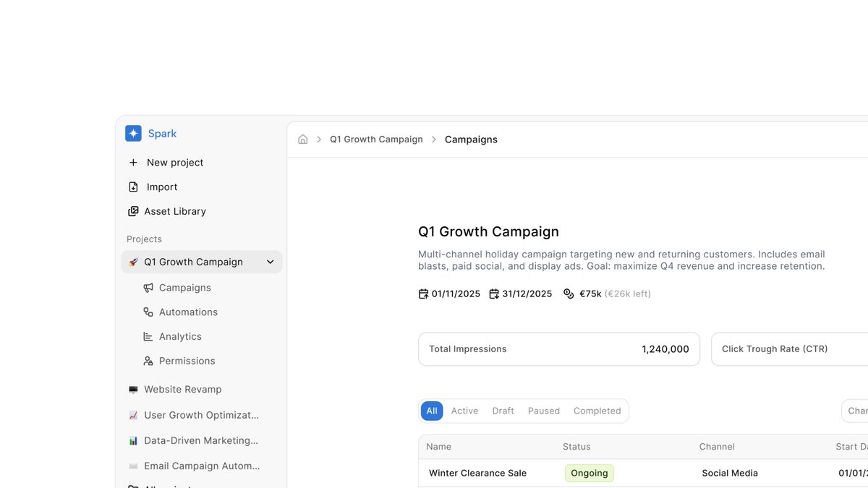Click the Click Trough Rate (CTR) card

(x=789, y=349)
